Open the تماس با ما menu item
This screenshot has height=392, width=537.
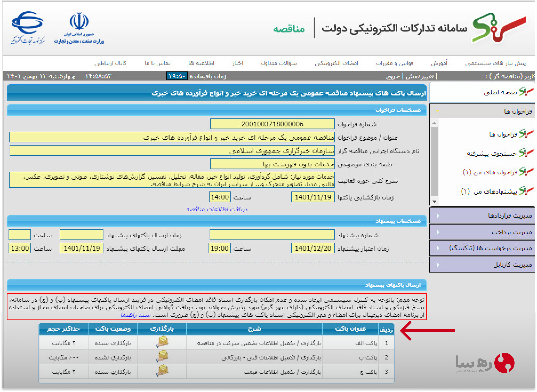157,63
